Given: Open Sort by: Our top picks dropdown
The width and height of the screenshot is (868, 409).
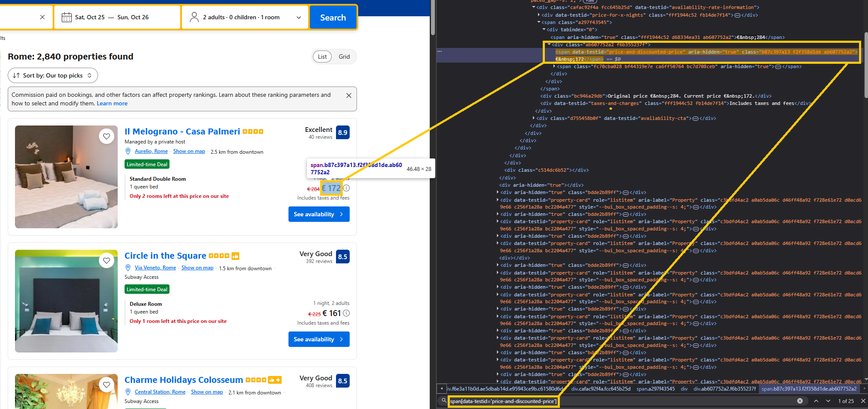Looking at the screenshot, I should coord(53,75).
